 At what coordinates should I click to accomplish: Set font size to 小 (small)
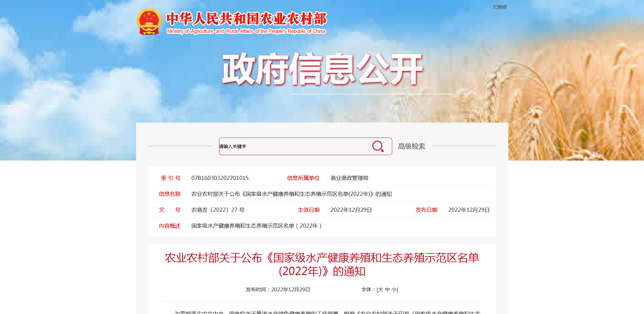[394, 290]
